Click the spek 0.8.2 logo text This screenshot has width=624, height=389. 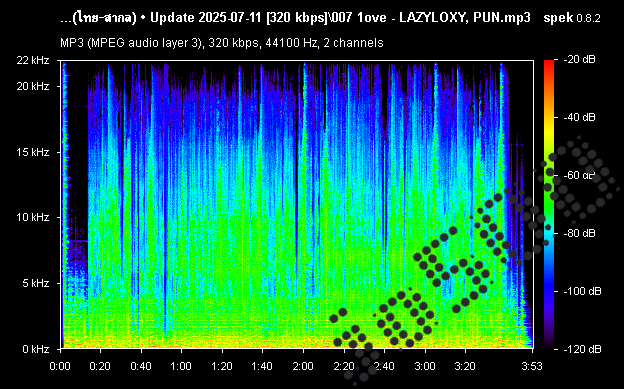click(572, 18)
